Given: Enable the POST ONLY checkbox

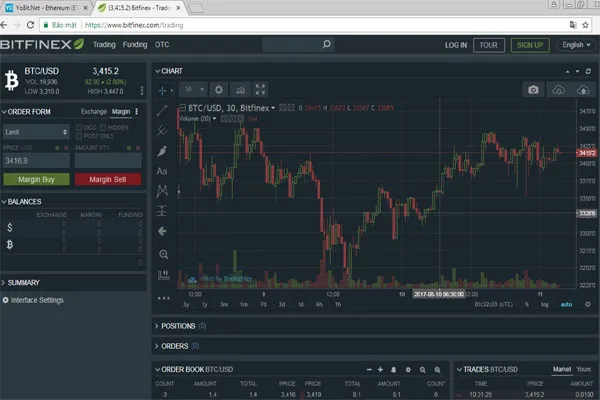Looking at the screenshot, I should pyautogui.click(x=79, y=136).
